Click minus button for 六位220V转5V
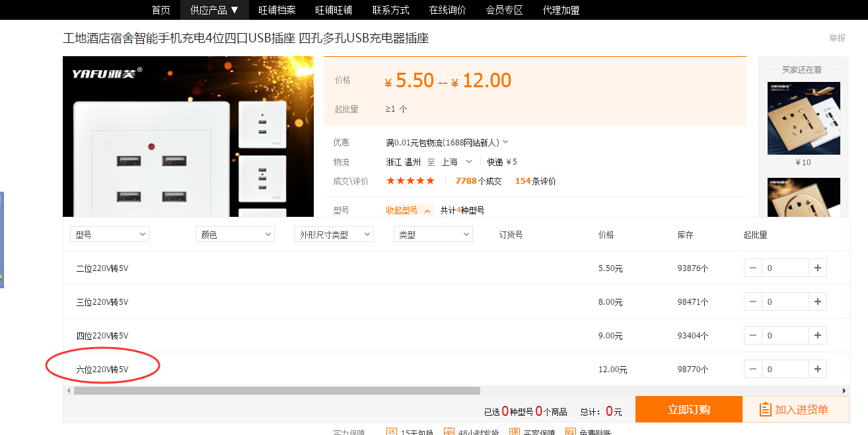868x435 pixels. click(x=753, y=369)
